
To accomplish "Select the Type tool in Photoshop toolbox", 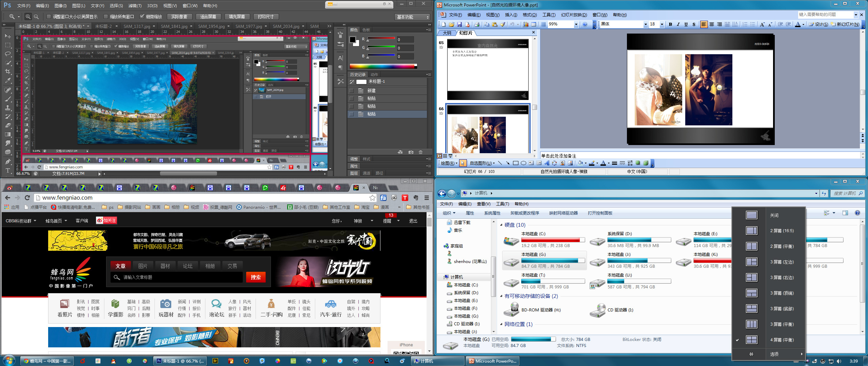I will coord(7,170).
